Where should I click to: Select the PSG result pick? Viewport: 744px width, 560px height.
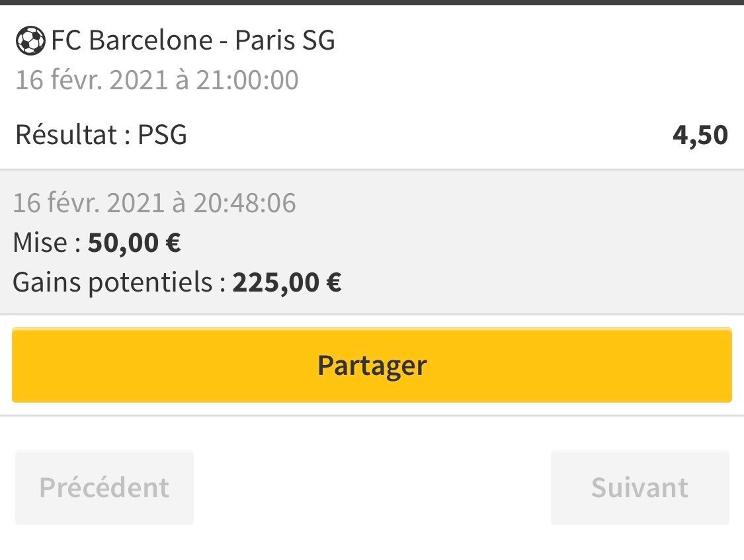point(162,136)
